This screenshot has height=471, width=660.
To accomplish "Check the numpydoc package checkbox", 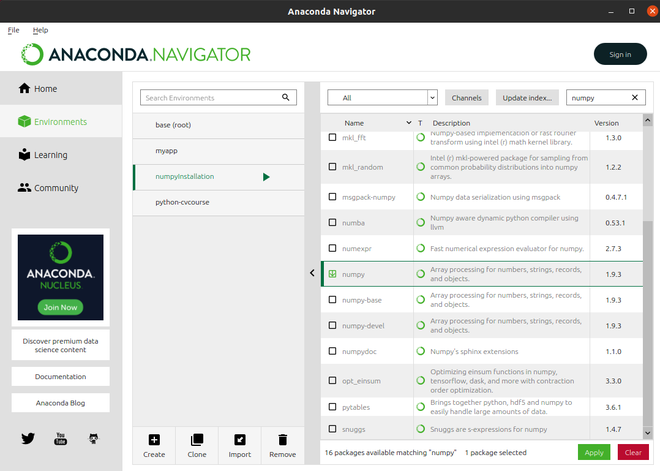I will (333, 351).
